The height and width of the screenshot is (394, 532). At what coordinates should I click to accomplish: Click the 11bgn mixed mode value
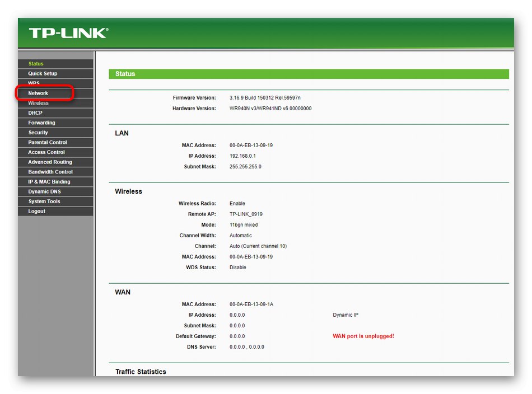point(244,225)
